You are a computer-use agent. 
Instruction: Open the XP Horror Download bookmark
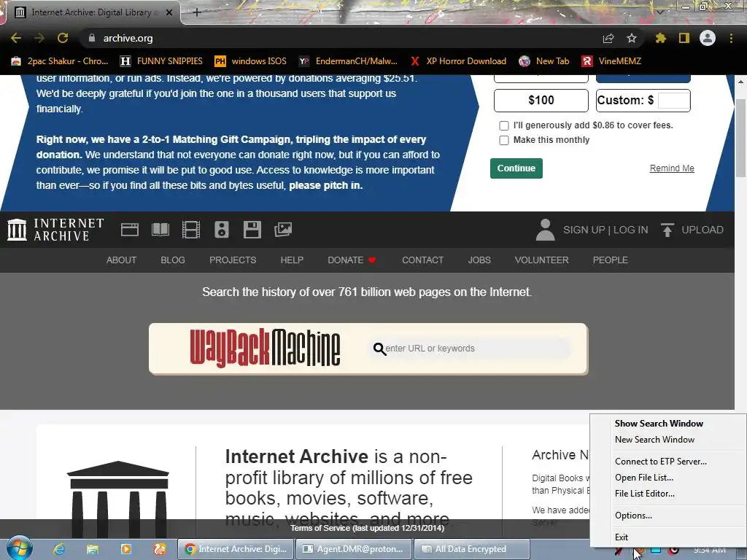click(x=458, y=61)
